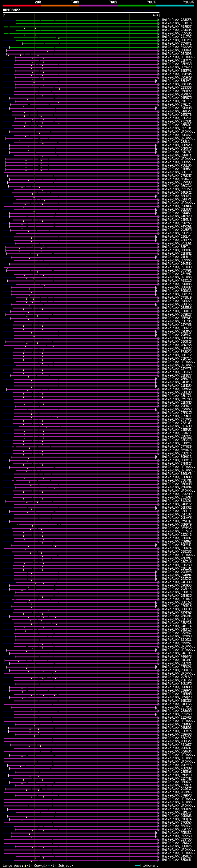The height and width of the screenshot is (868, 197).
Task: Open hit UniRef100_B4AEV7
Action: tap(177, 111)
